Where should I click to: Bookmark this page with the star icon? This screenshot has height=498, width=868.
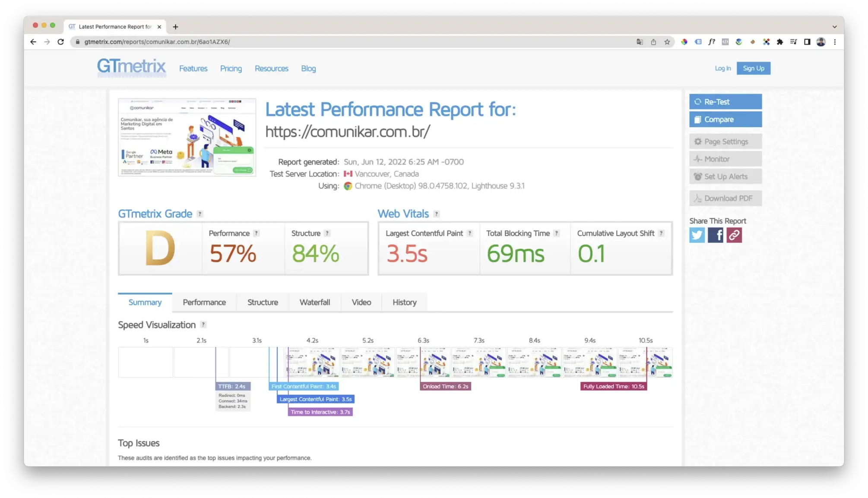pos(667,42)
